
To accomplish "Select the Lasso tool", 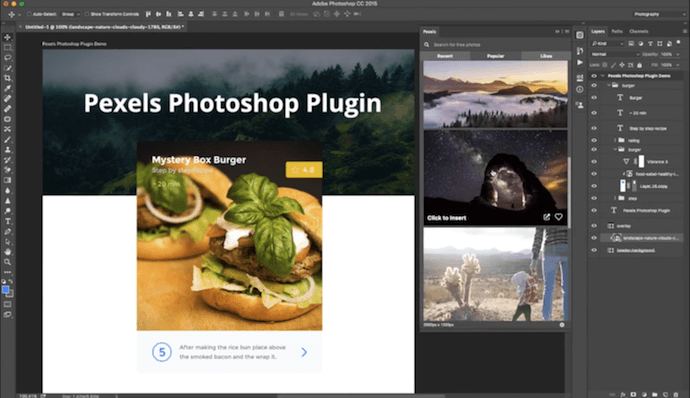I will (7, 58).
